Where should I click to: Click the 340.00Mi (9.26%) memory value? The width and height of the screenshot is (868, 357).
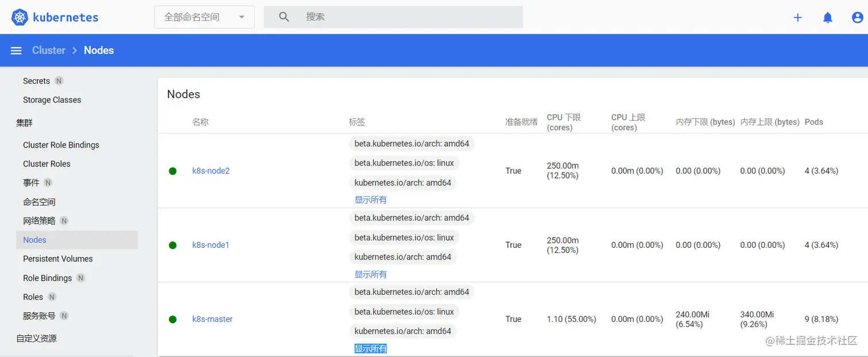(x=757, y=319)
